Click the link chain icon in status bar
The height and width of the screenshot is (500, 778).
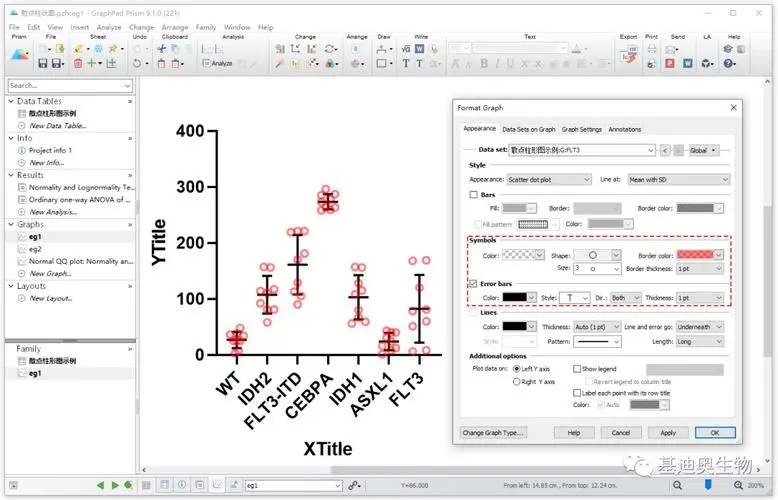353,485
